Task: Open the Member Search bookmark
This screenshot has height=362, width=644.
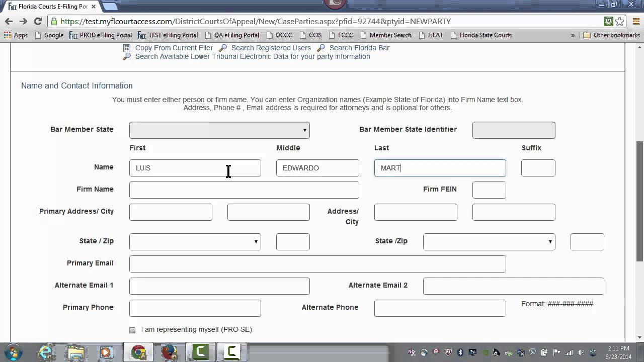Action: coord(386,35)
